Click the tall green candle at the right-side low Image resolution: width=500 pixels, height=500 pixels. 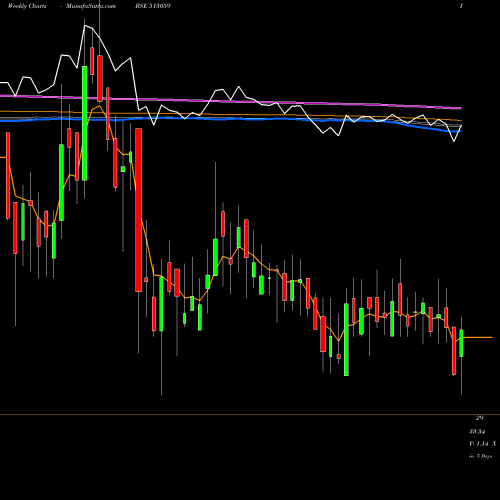click(x=346, y=340)
